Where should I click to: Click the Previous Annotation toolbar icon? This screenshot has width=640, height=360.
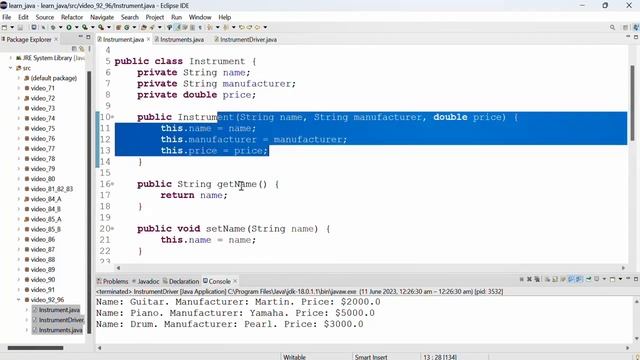226,27
